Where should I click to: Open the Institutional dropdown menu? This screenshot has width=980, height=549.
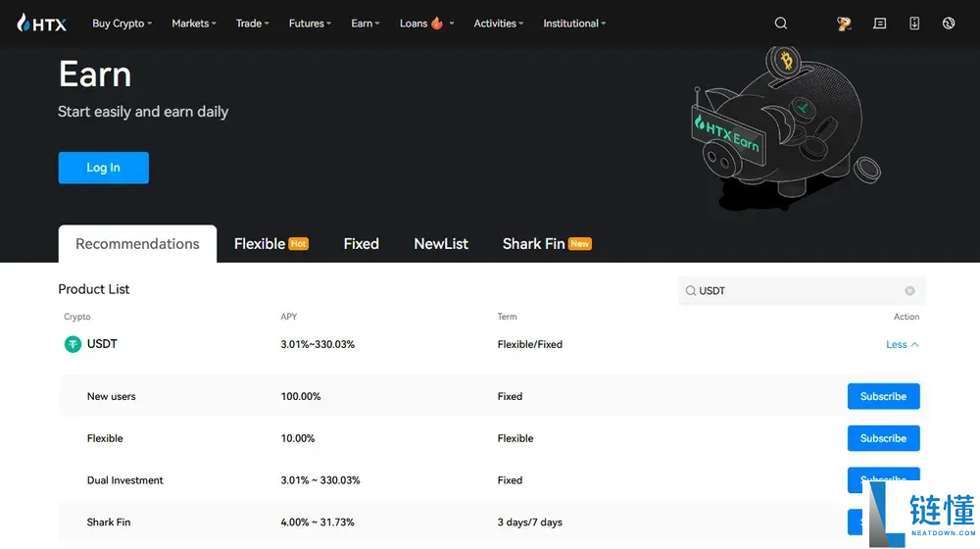(574, 24)
